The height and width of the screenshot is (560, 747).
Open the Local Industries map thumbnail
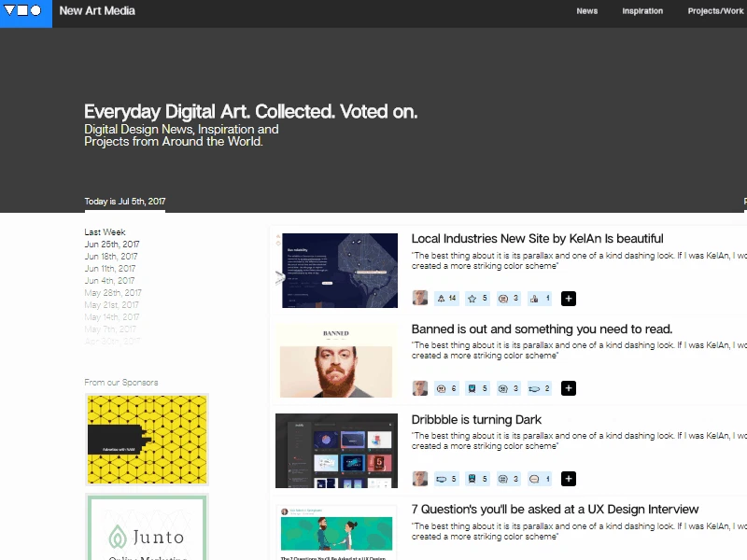(340, 271)
